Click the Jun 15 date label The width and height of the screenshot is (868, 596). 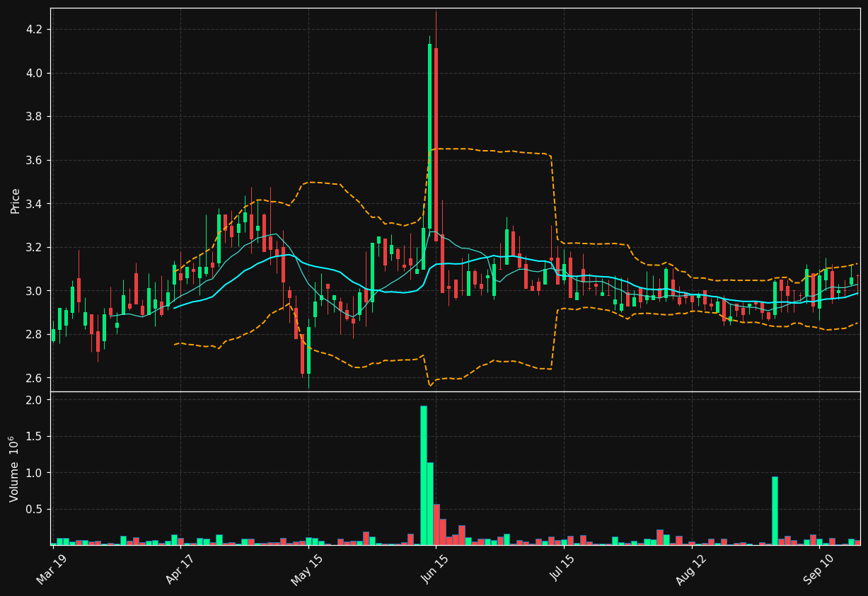coord(434,568)
